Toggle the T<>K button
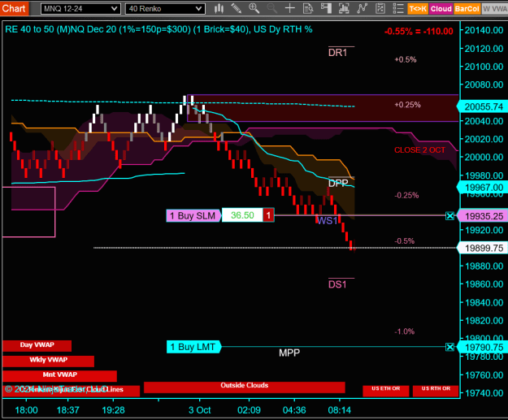 [x=418, y=9]
